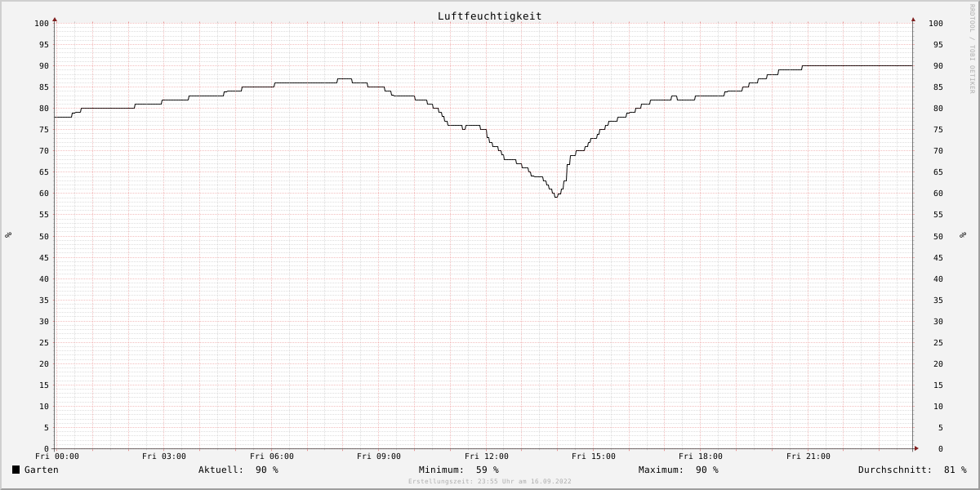Click the 60 label on the left axis
This screenshot has width=980, height=490.
[x=44, y=194]
